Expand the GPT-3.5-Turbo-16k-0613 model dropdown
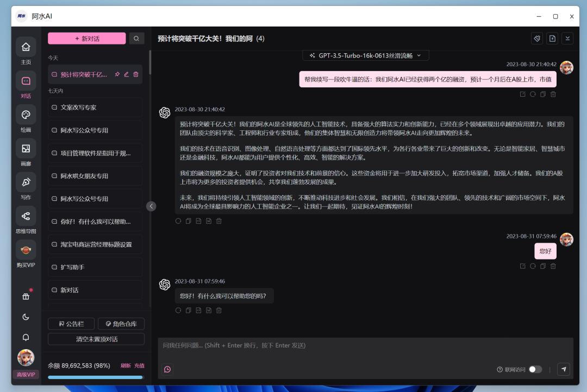The width and height of the screenshot is (587, 392). click(365, 55)
